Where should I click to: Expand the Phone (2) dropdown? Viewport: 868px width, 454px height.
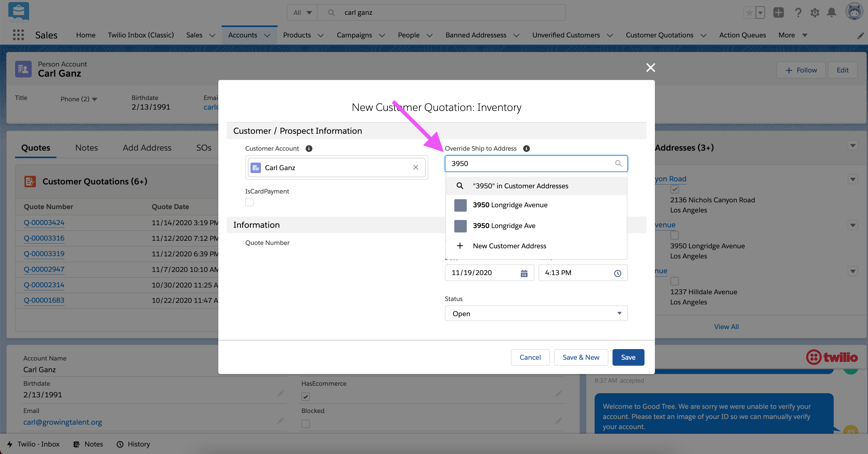[79, 99]
